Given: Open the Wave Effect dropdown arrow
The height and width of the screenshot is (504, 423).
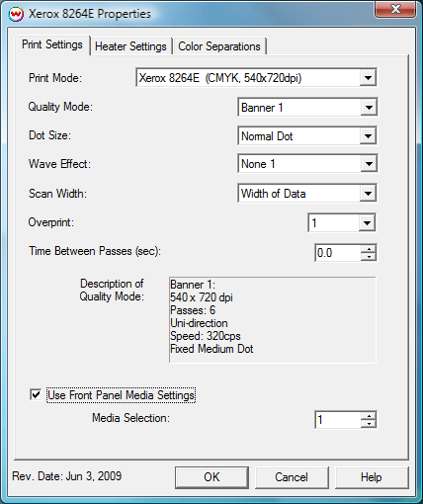Looking at the screenshot, I should point(369,164).
